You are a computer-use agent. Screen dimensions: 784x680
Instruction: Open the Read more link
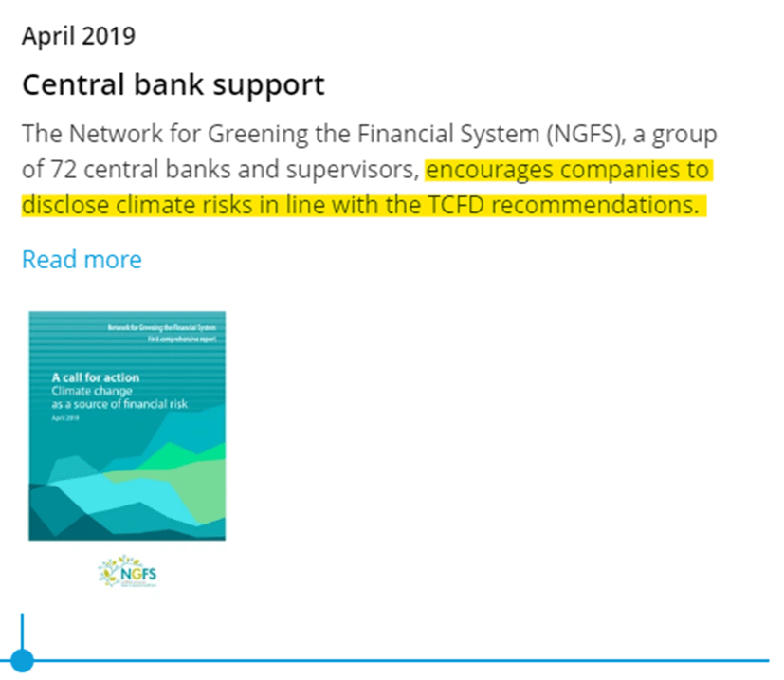point(82,259)
